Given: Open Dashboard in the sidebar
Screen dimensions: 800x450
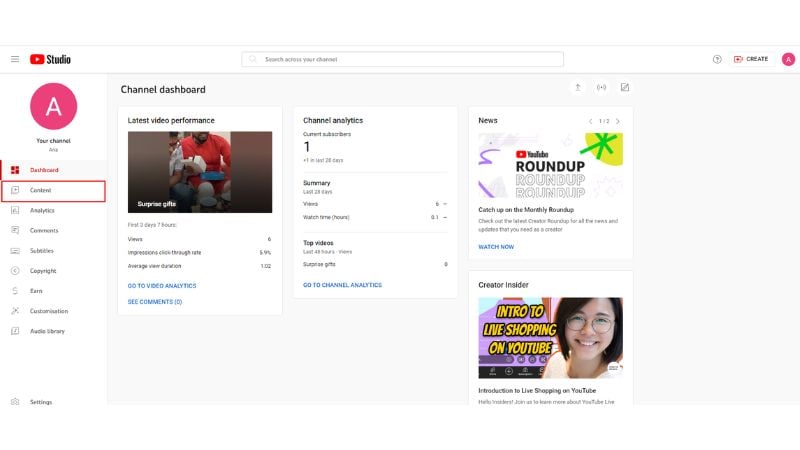Looking at the screenshot, I should (54, 170).
